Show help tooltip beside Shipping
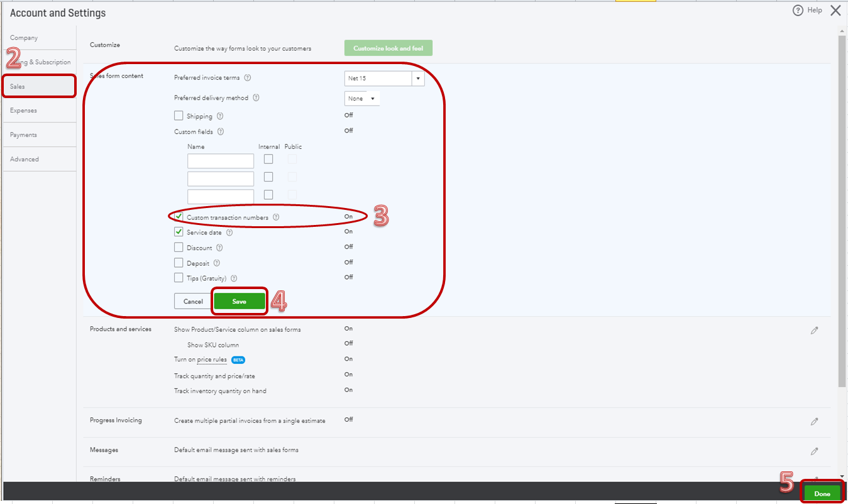The width and height of the screenshot is (848, 504). click(220, 116)
